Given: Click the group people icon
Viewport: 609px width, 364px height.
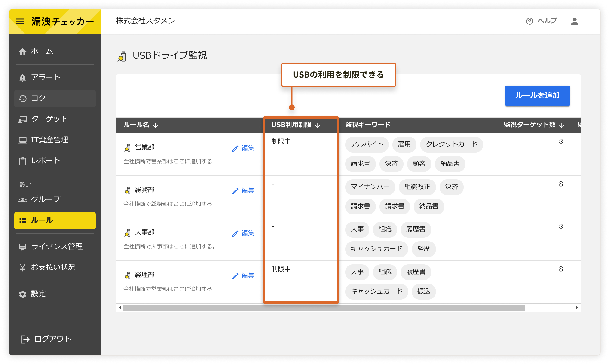Looking at the screenshot, I should (x=23, y=200).
